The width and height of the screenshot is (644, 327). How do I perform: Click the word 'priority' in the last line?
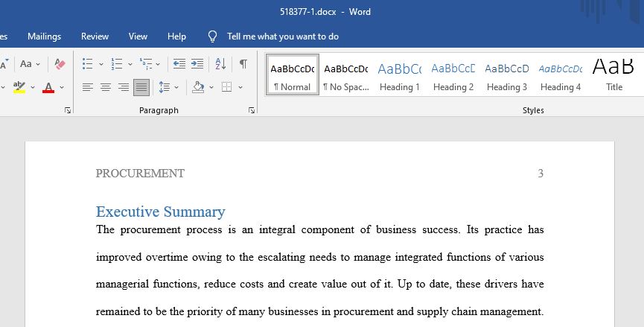(x=205, y=311)
